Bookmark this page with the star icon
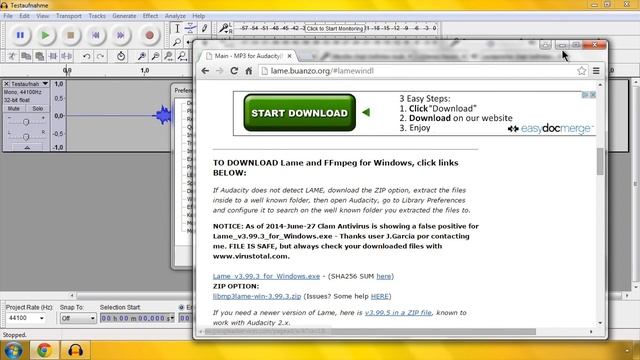 click(581, 71)
